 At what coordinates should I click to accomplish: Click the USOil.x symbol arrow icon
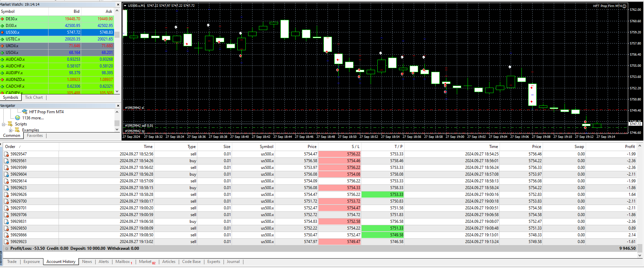click(2, 53)
